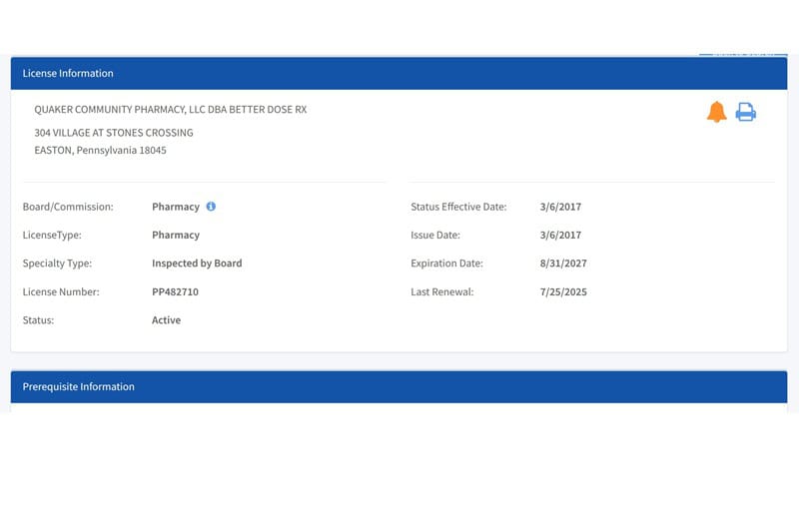Click the address line 304 VILLAGE AT STONES CROSSING
This screenshot has height=532, width=799.
114,133
